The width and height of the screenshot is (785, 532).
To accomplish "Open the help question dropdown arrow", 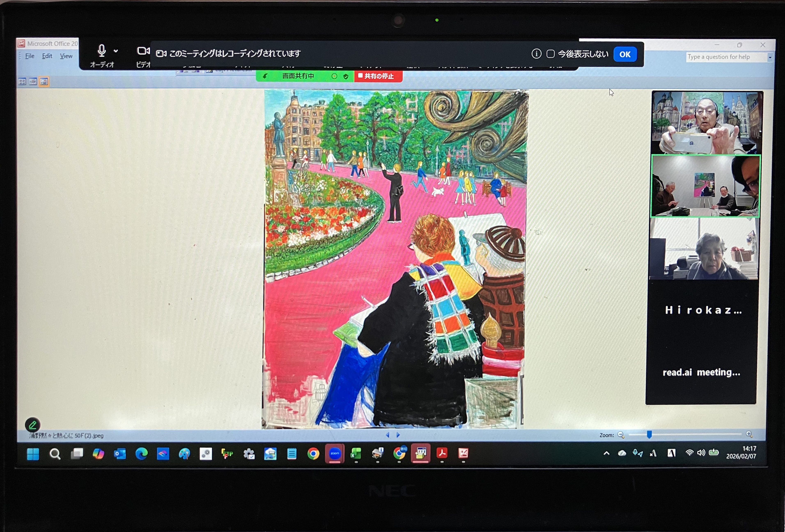I will point(770,57).
